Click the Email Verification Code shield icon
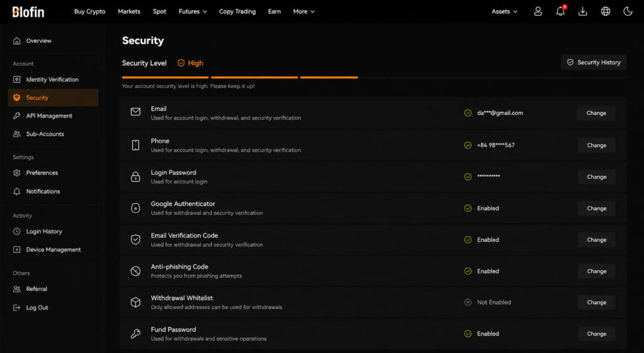Viewport: 644px width, 353px height. [x=136, y=239]
